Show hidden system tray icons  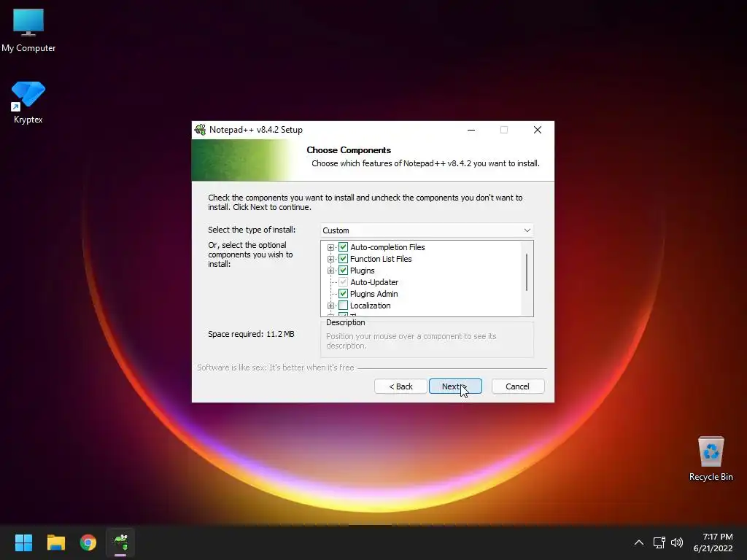(x=639, y=542)
